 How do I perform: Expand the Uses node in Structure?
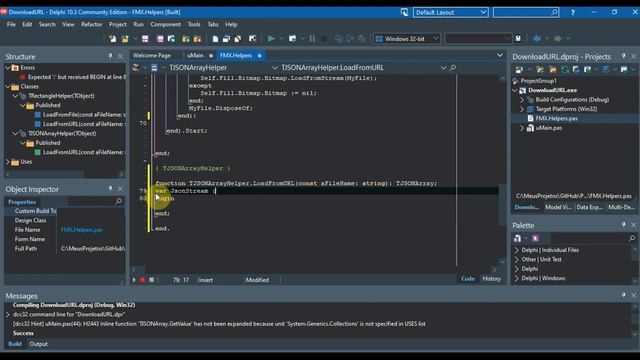point(8,162)
